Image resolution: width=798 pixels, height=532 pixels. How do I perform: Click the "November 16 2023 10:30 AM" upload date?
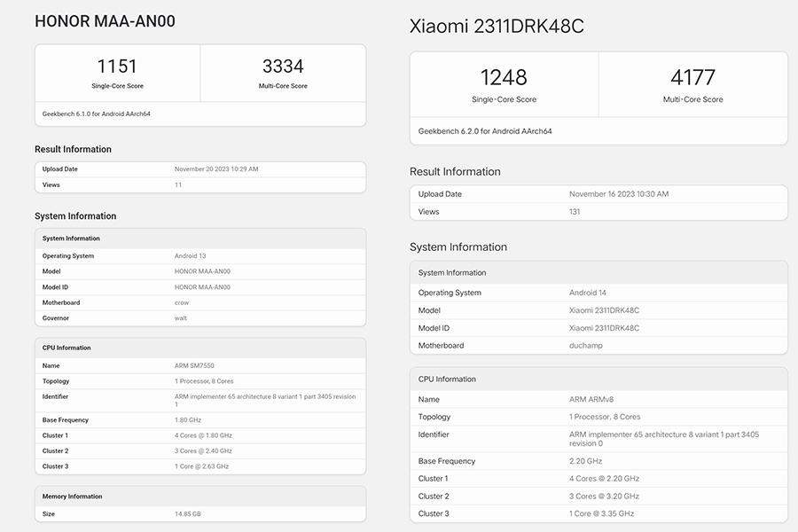[x=619, y=194]
